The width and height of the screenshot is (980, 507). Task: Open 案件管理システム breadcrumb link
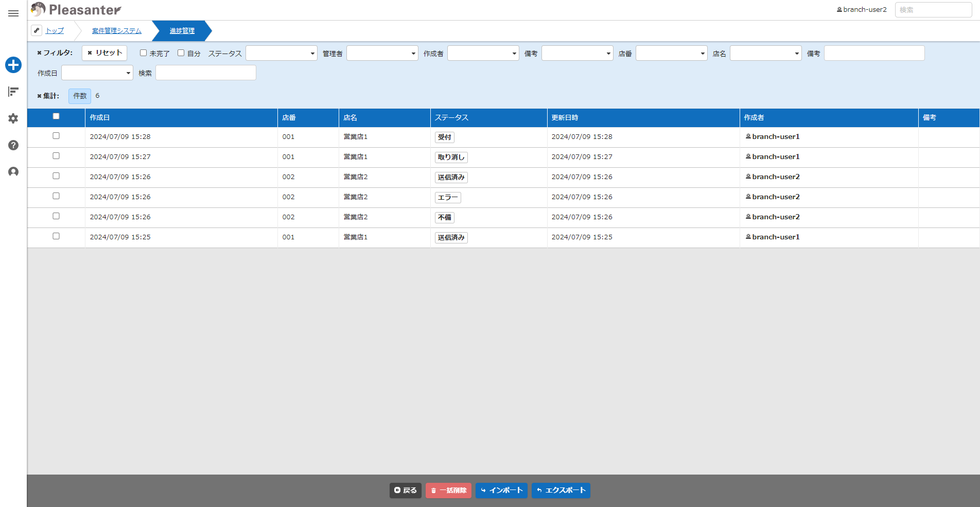[117, 31]
